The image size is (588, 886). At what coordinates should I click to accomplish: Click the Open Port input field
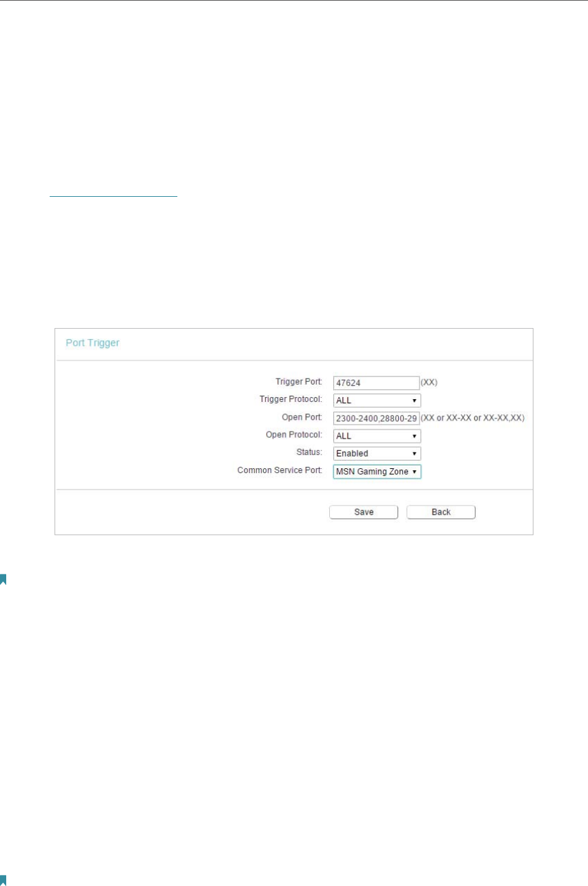click(376, 418)
